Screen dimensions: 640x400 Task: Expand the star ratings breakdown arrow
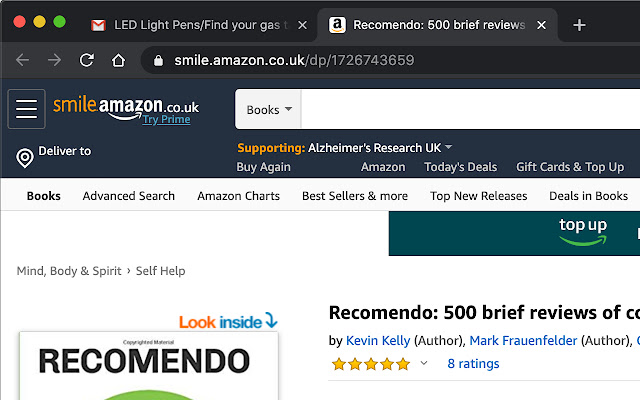(x=424, y=364)
